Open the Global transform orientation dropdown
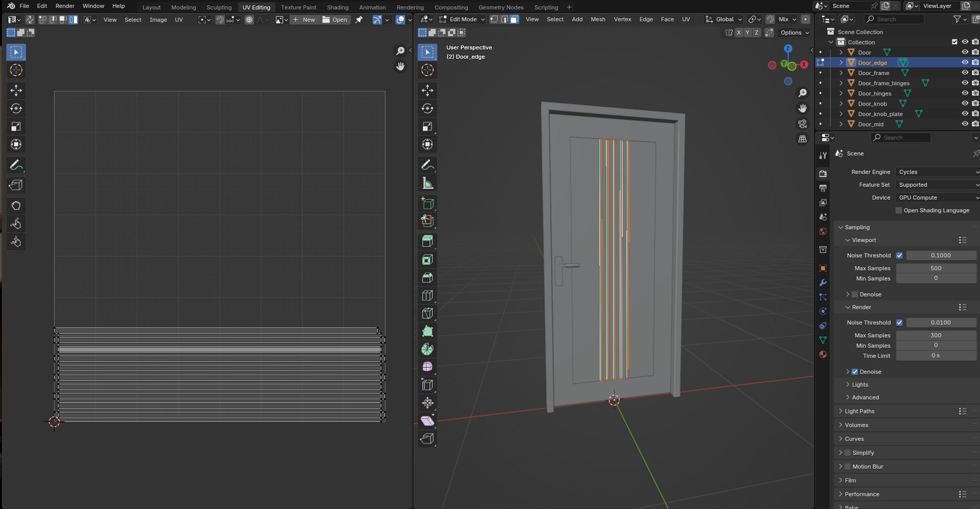Screen dimensions: 980x509 click(x=724, y=19)
